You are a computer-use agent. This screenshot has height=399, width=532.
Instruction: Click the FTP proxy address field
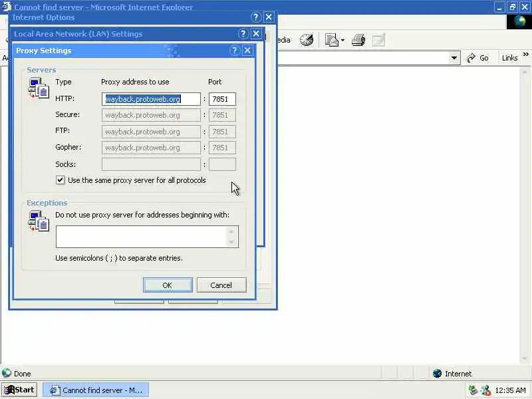pos(151,132)
